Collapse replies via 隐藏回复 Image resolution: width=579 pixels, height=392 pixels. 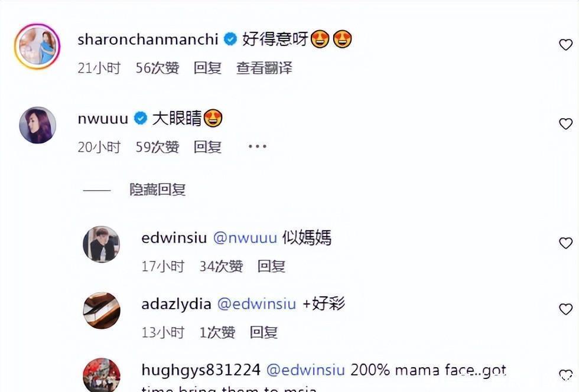pos(157,190)
